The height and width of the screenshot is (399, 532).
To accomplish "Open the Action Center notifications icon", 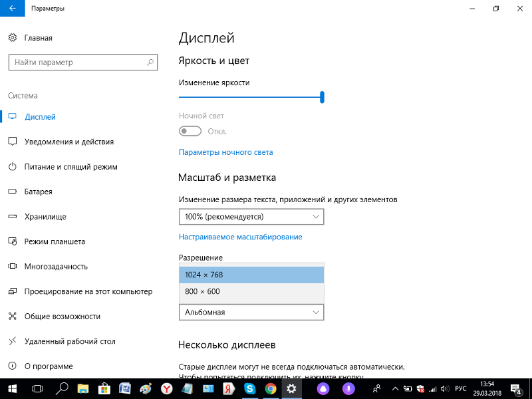I will tap(516, 389).
